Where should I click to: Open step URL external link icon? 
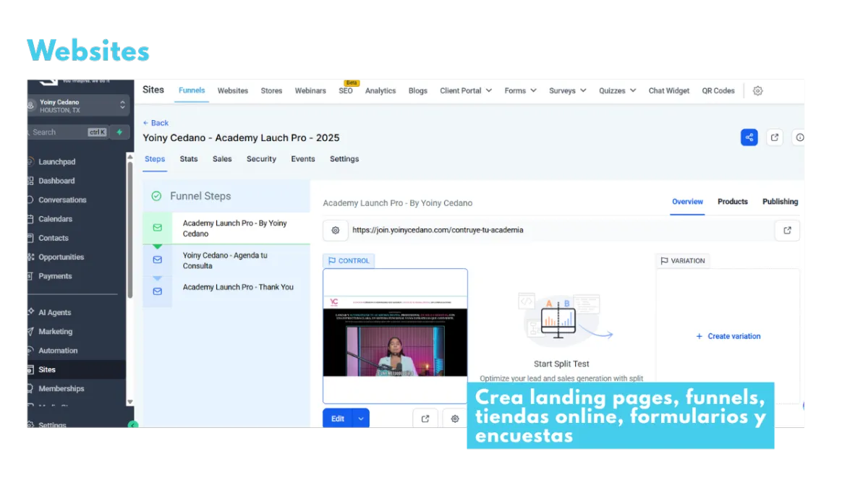[x=787, y=231]
